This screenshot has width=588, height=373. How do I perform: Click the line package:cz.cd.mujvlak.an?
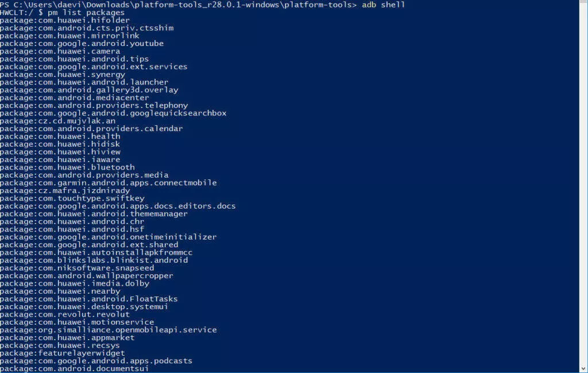point(58,121)
